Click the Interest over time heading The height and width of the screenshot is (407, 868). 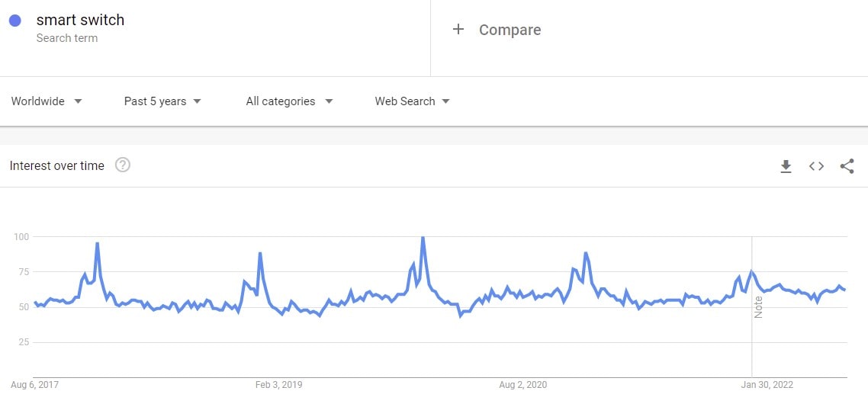coord(57,165)
